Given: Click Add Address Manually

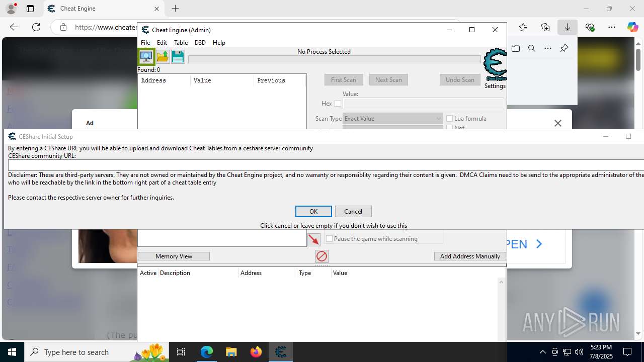Looking at the screenshot, I should [x=470, y=256].
